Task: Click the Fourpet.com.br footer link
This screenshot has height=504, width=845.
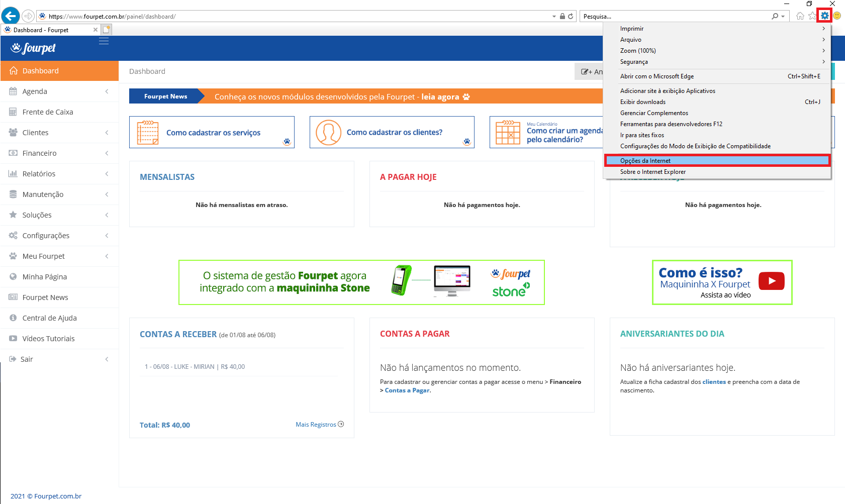Action: click(58, 496)
